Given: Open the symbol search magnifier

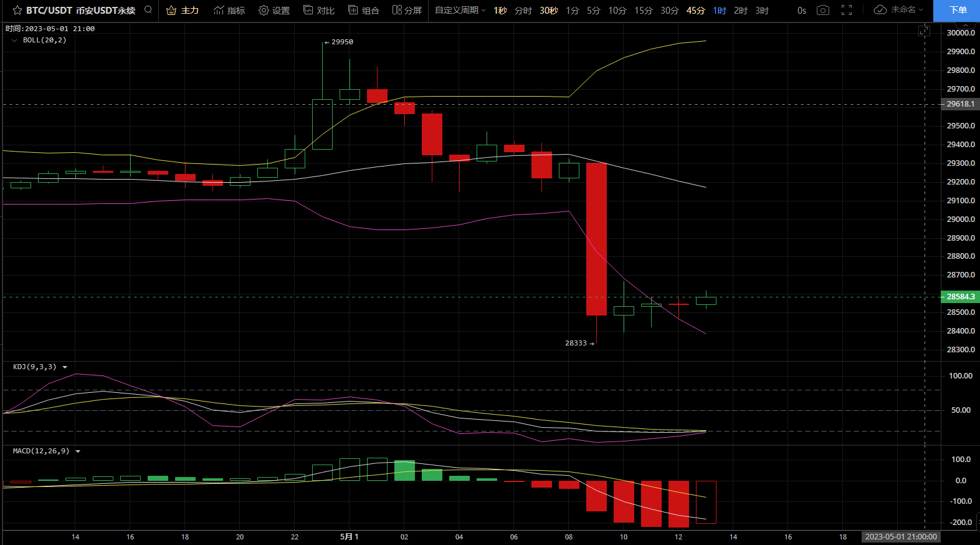Looking at the screenshot, I should [148, 10].
